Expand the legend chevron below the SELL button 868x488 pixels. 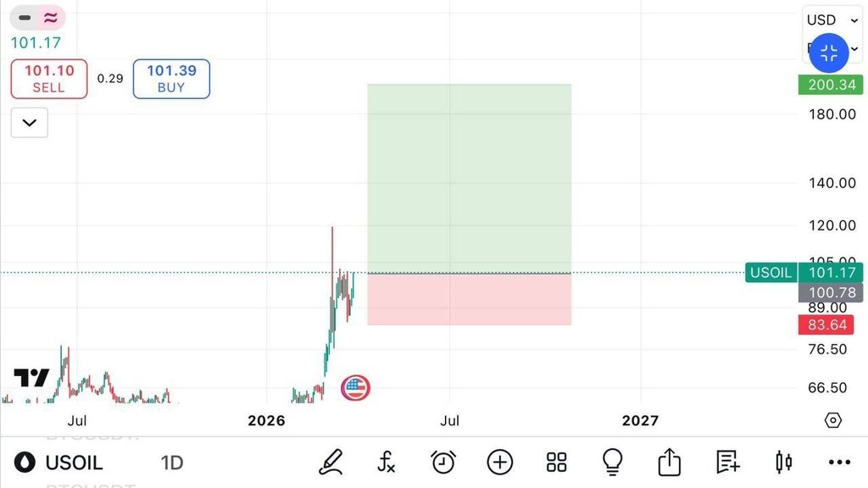point(30,123)
